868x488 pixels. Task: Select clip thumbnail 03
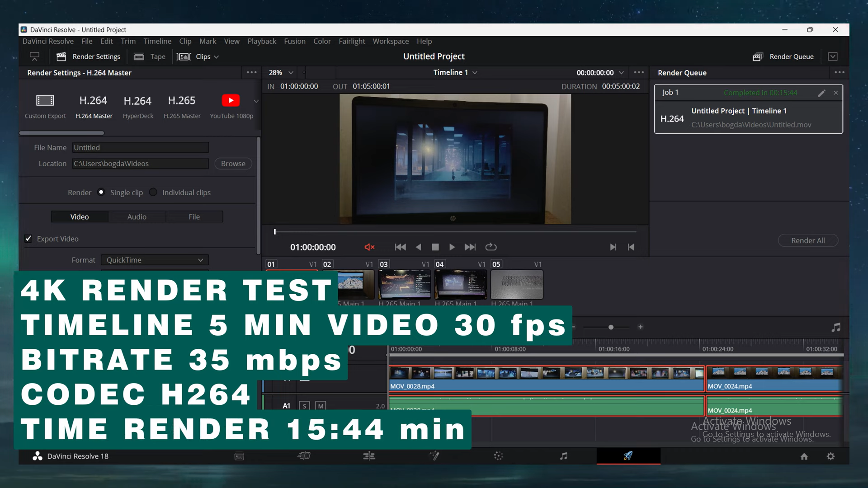click(404, 284)
